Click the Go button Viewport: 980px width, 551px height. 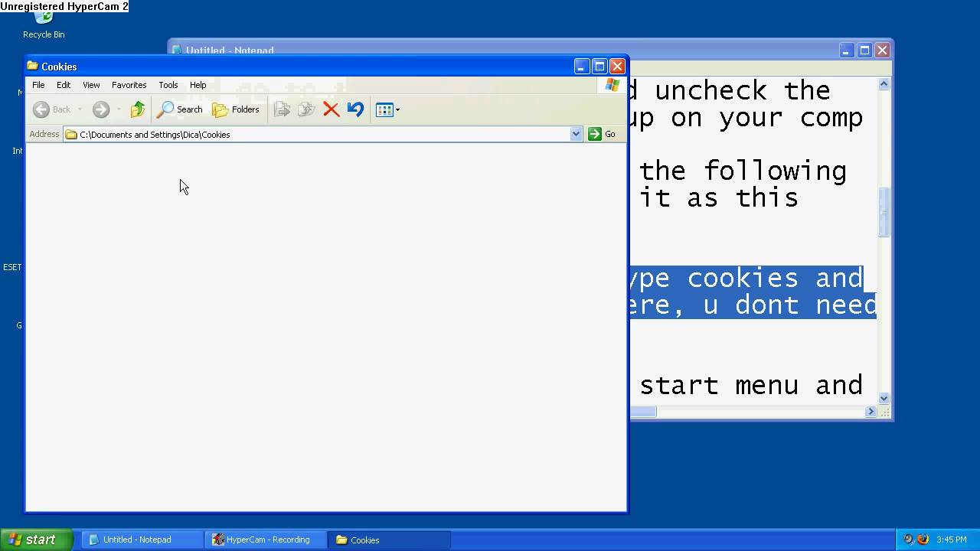pos(602,134)
